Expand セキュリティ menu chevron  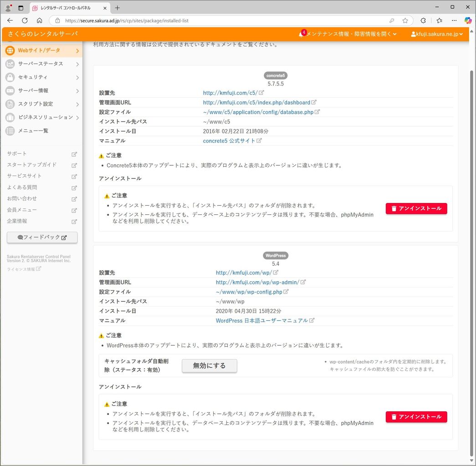77,77
